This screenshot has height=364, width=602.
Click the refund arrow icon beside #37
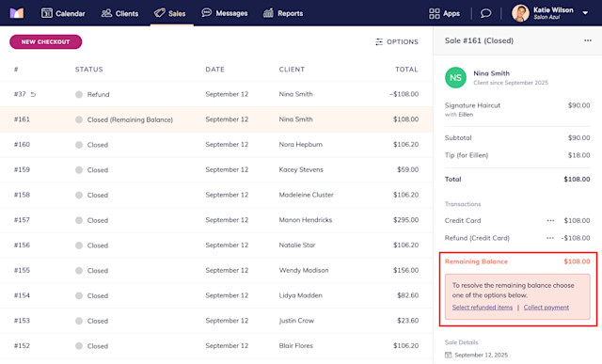34,94
